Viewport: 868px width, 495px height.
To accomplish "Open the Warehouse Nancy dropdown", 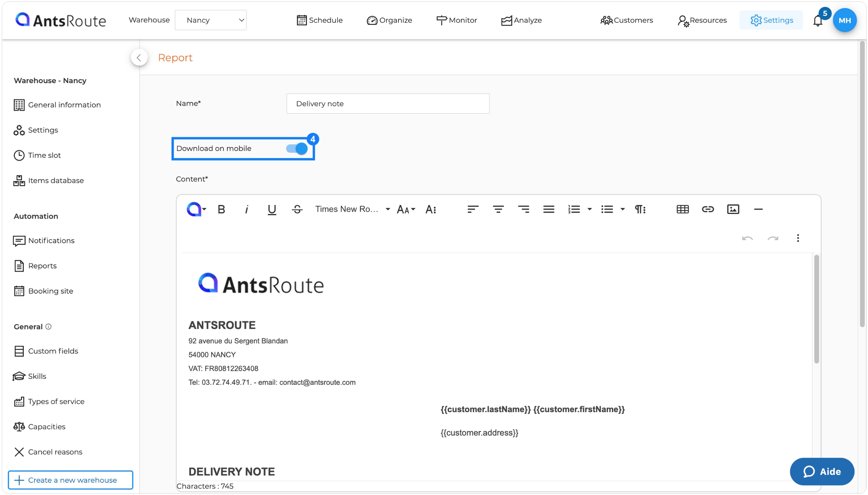I will (211, 20).
